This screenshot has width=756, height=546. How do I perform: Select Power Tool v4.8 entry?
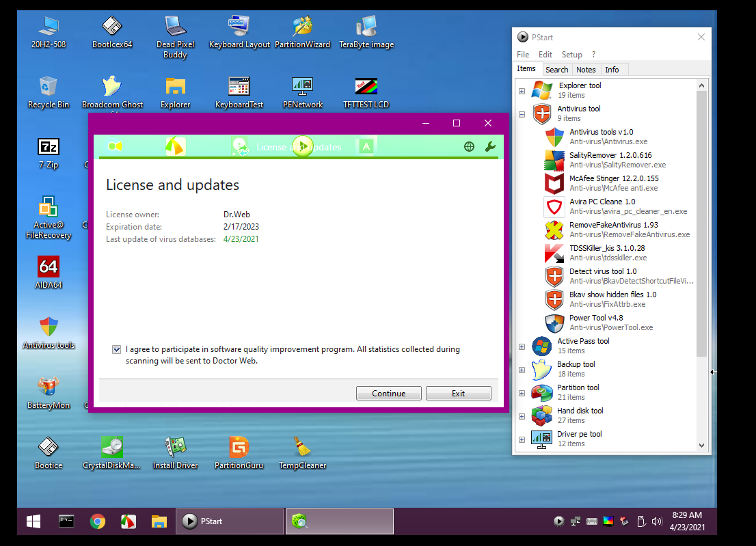(x=619, y=323)
